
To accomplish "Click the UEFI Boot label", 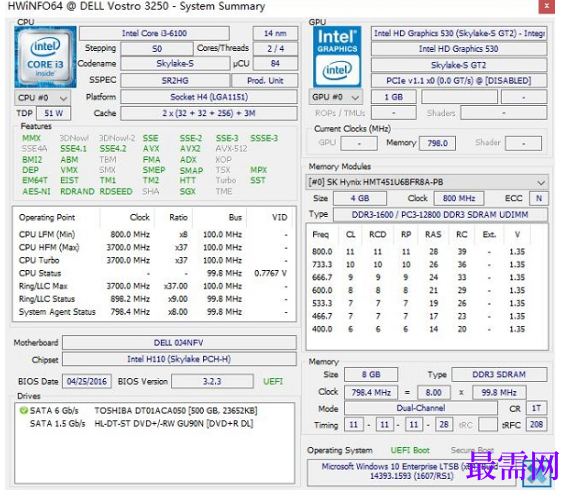I will 410,450.
